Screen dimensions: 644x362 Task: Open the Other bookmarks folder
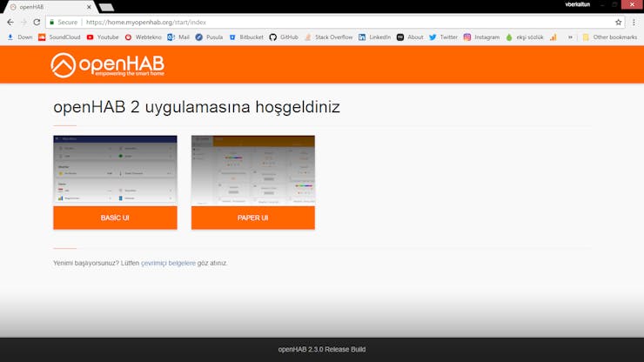coord(610,37)
